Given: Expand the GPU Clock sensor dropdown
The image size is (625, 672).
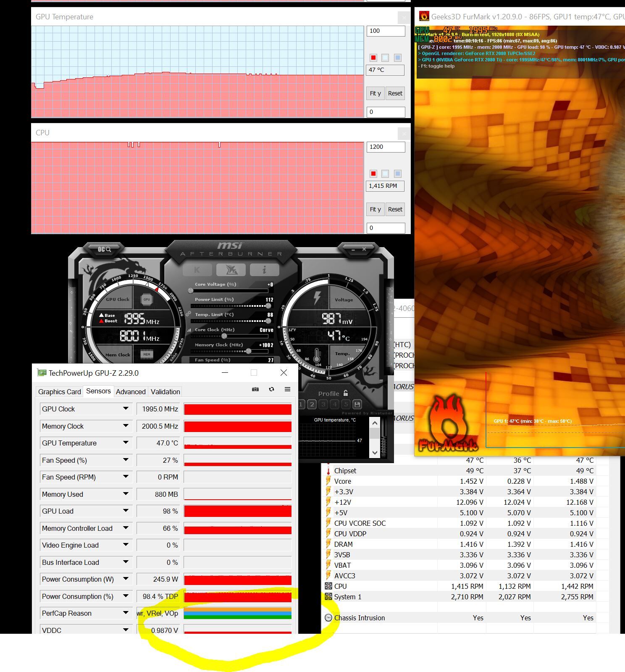Looking at the screenshot, I should click(126, 408).
